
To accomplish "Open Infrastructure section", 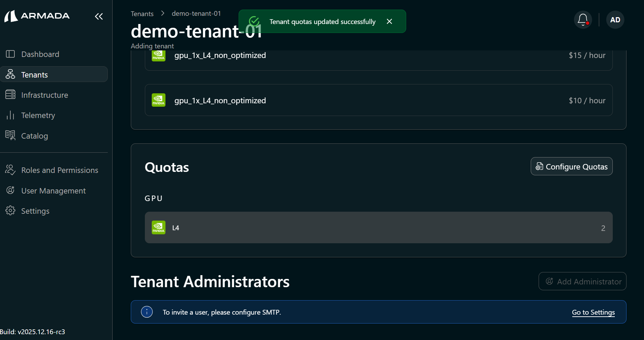I will 45,95.
